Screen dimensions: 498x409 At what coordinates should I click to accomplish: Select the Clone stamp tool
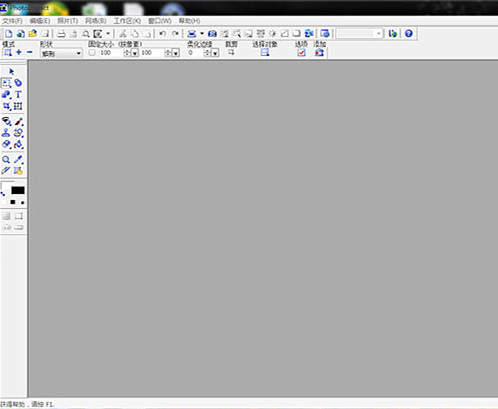6,133
